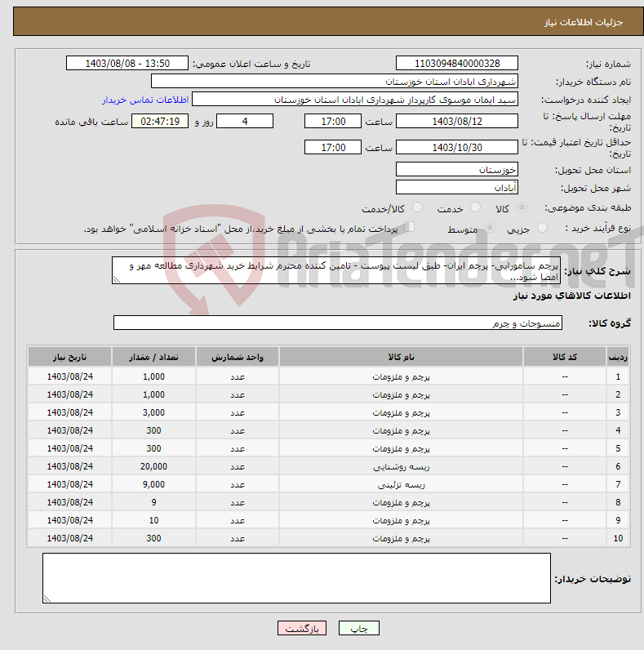Image resolution: width=644 pixels, height=650 pixels.
Task: Click the ردیف column header
Action: 618,357
